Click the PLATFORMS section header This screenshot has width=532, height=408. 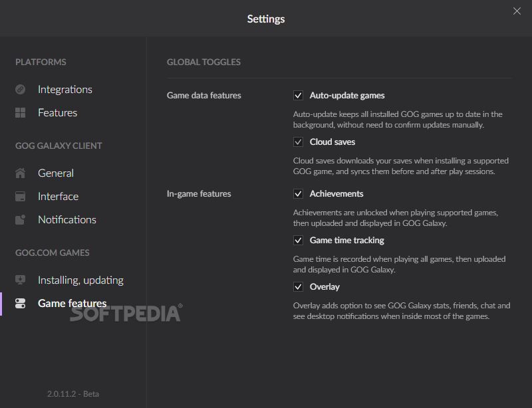(x=41, y=62)
